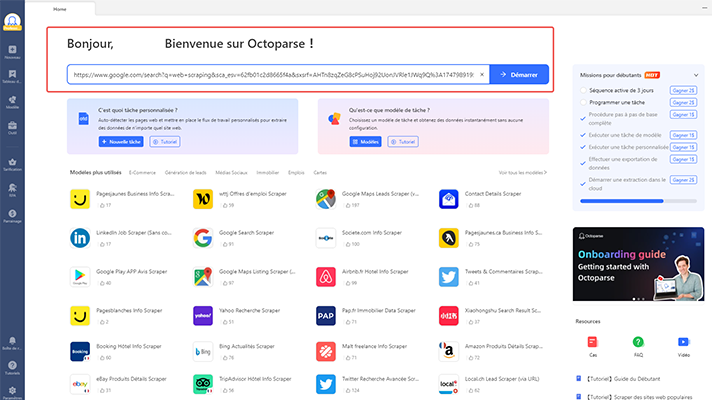Click checkmark for Exécuter une tâche de modèle
The image size is (712, 400).
coord(583,135)
